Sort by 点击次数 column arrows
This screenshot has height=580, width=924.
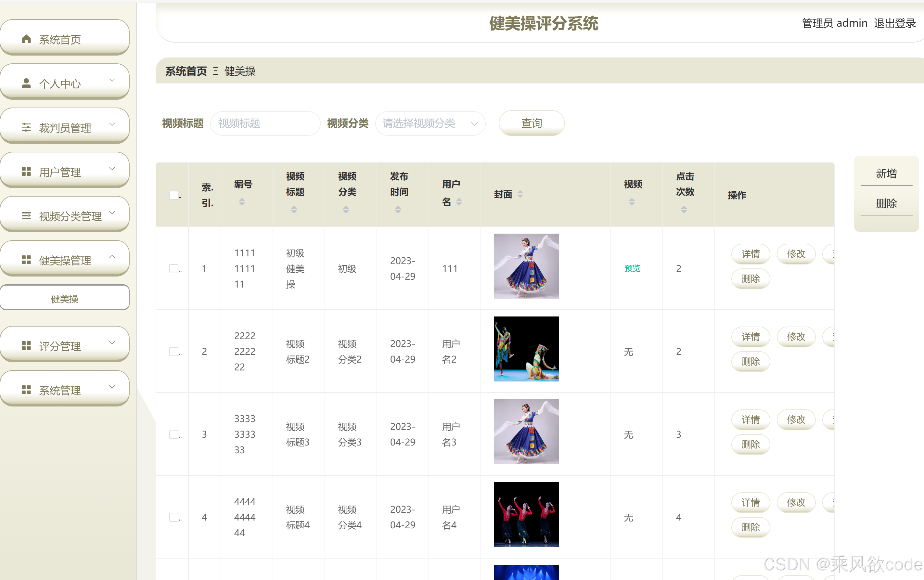[684, 210]
